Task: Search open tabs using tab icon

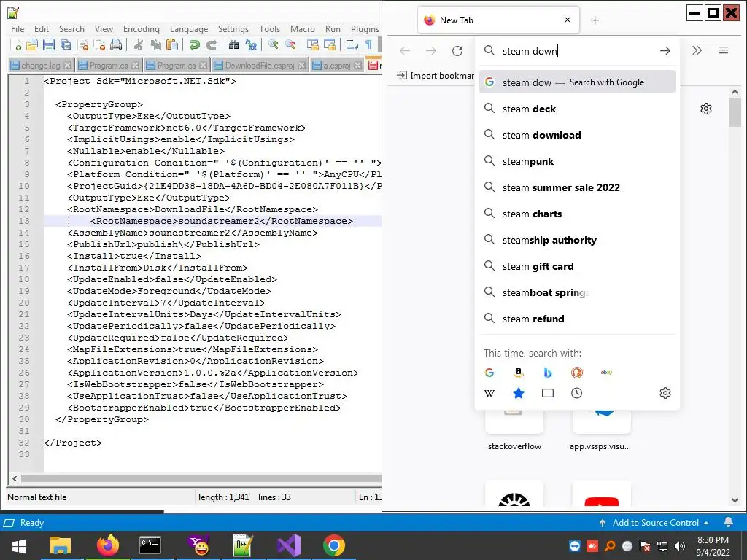Action: (x=548, y=393)
